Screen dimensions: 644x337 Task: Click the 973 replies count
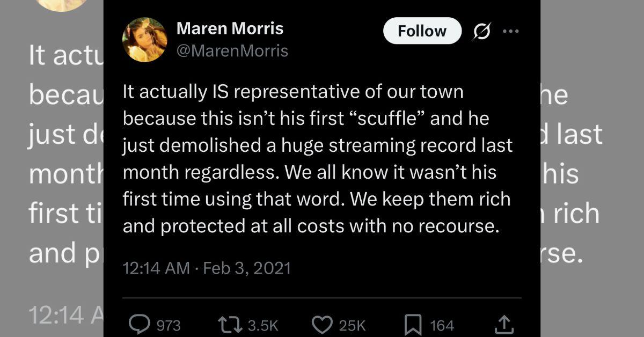168,325
